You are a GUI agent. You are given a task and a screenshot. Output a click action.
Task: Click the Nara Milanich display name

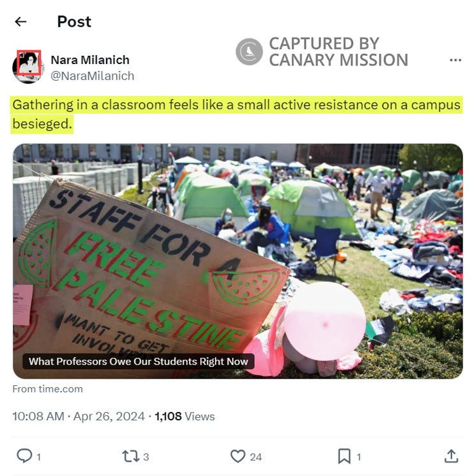tap(90, 60)
